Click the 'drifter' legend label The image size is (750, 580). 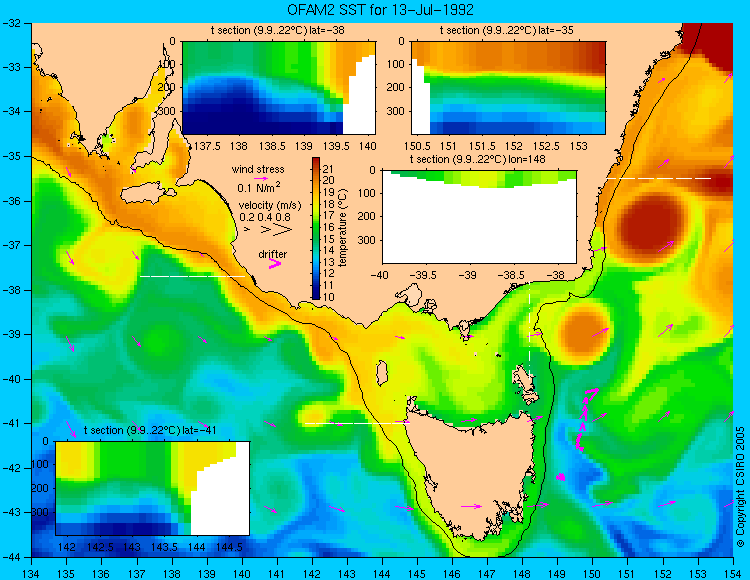pyautogui.click(x=273, y=254)
